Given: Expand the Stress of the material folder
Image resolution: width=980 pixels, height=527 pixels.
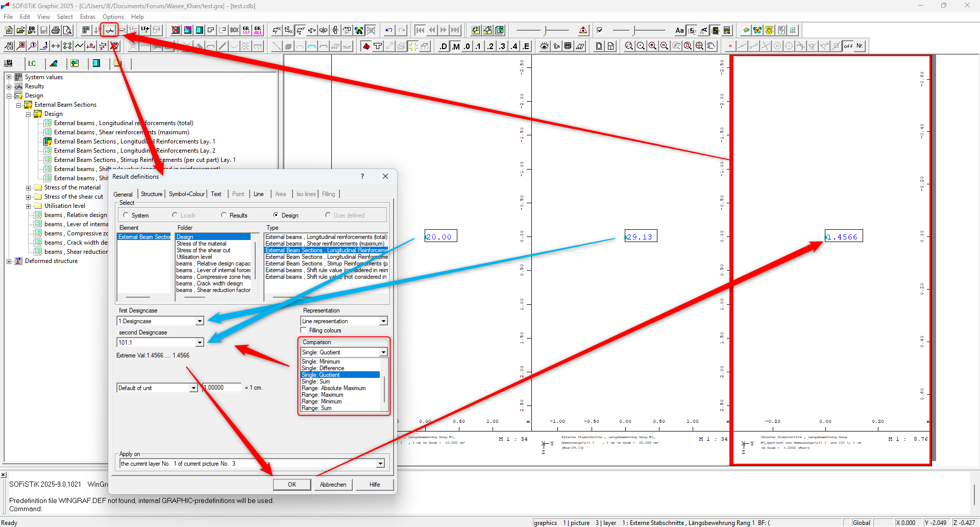Looking at the screenshot, I should pos(29,188).
